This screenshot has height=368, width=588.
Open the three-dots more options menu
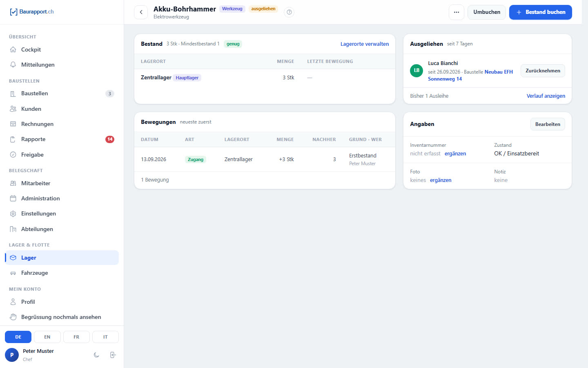[457, 12]
